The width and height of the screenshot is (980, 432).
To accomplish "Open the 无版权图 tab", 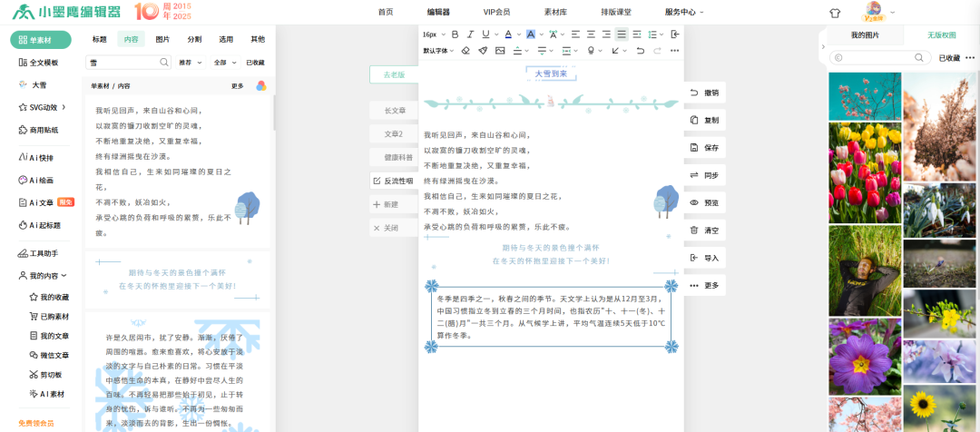I will coord(941,35).
